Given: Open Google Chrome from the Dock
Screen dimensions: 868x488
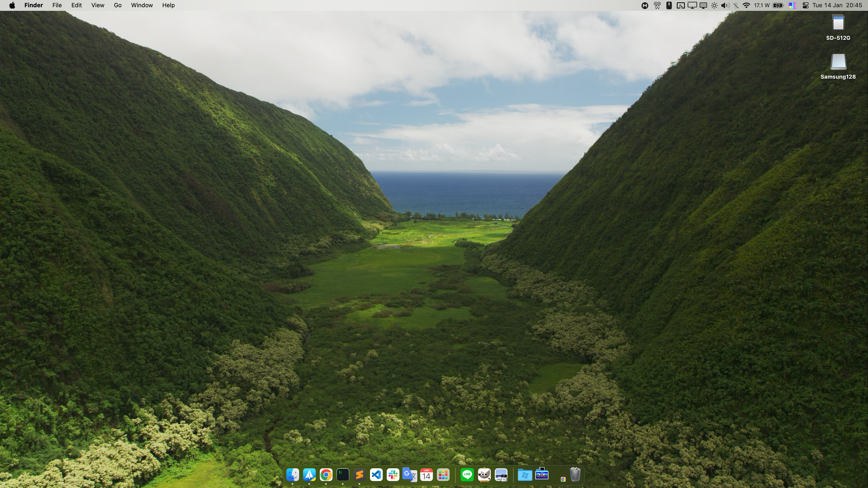Looking at the screenshot, I should [x=326, y=475].
